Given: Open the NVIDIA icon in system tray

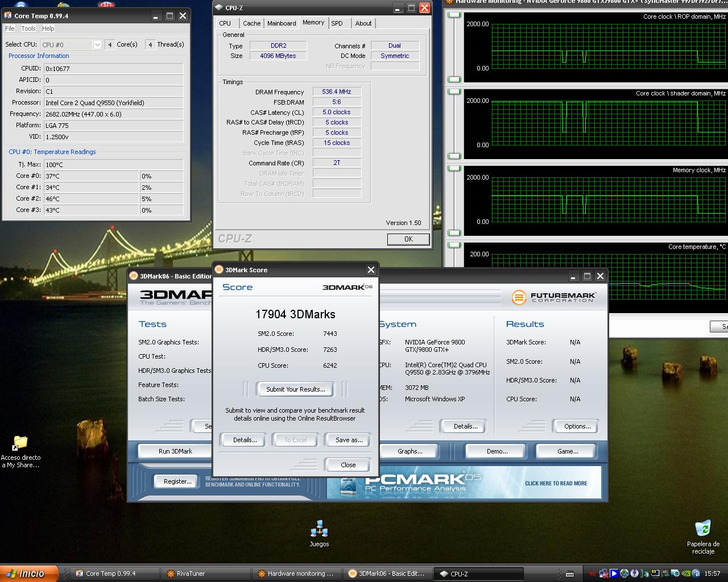Looking at the screenshot, I should (x=686, y=573).
